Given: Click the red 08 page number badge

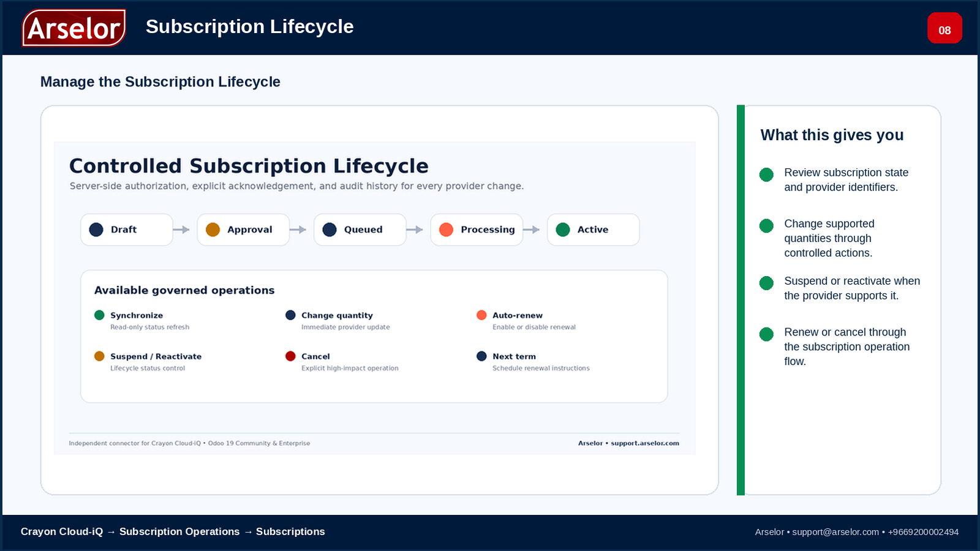Looking at the screenshot, I should click(x=944, y=28).
